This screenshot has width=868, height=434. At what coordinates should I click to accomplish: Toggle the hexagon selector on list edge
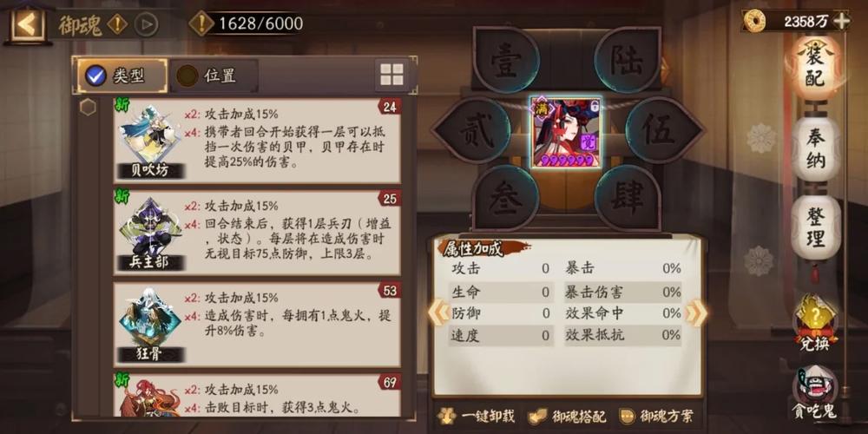point(88,107)
